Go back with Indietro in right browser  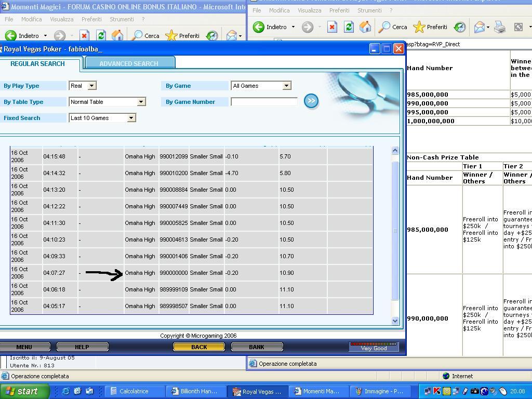tap(270, 27)
